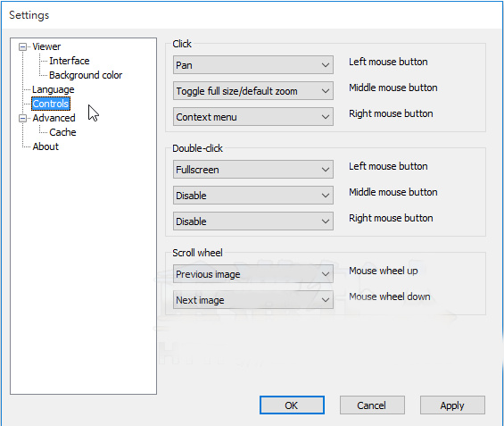Viewport: 504px width, 426px height.
Task: Select Controls tree item
Action: [x=51, y=104]
